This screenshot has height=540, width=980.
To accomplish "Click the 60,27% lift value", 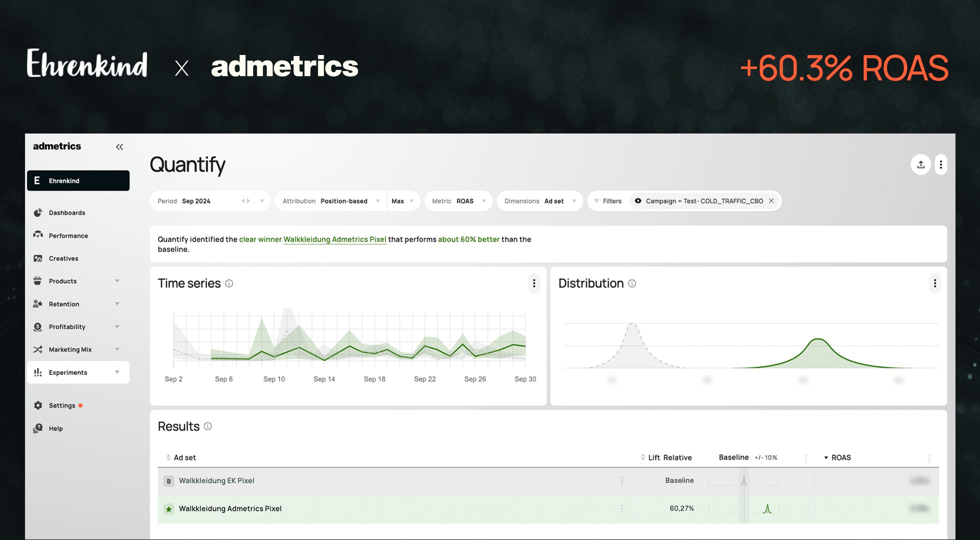I will (681, 508).
